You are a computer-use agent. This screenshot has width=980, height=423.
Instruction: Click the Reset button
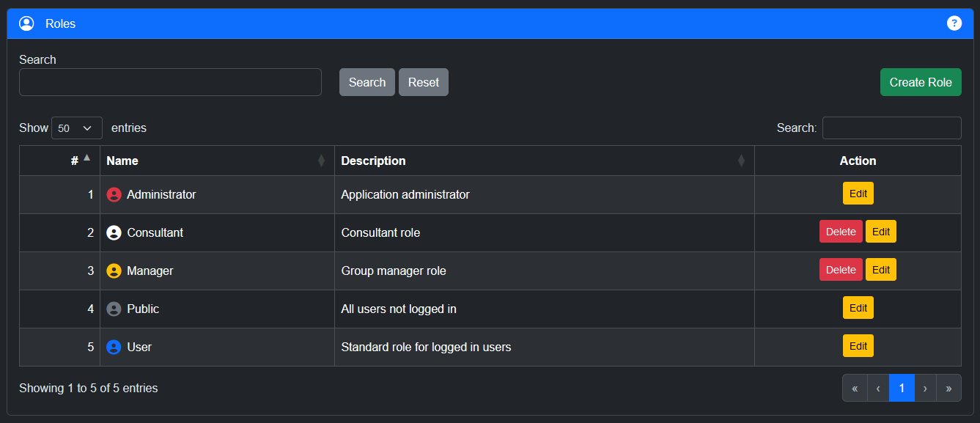point(423,82)
